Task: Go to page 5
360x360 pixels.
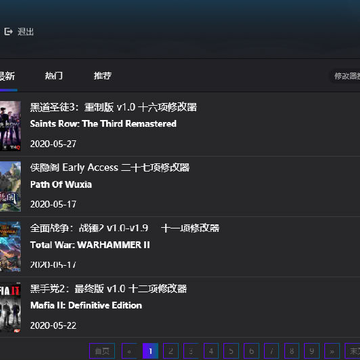Action: pyautogui.click(x=231, y=351)
